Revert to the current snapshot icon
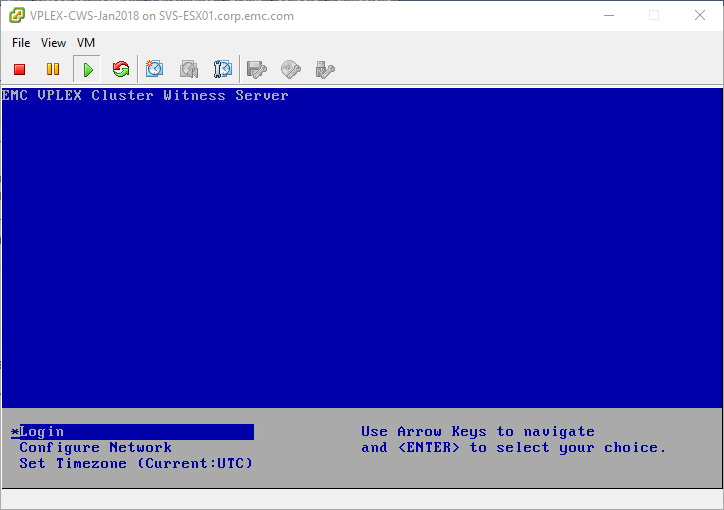The height and width of the screenshot is (510, 724). [x=189, y=69]
